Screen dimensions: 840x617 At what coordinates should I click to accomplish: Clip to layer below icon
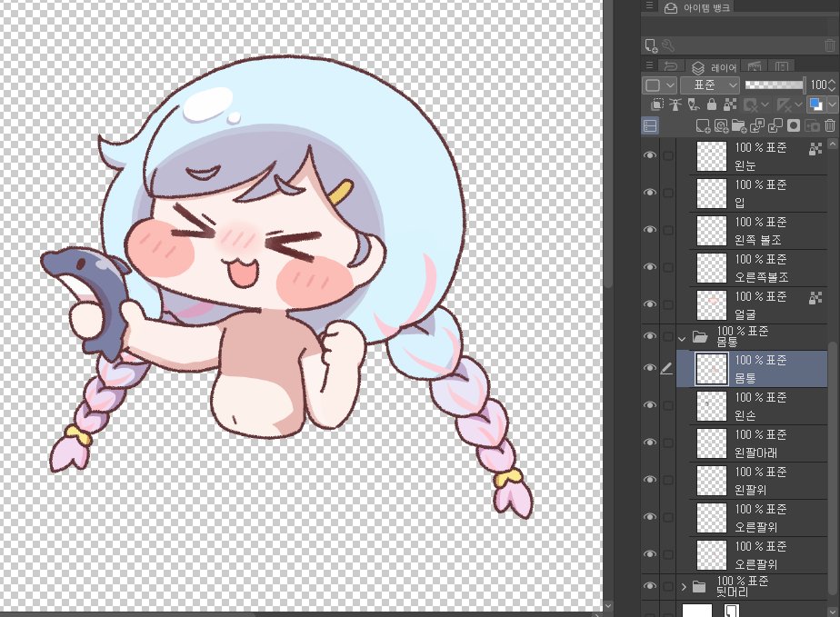pos(657,104)
